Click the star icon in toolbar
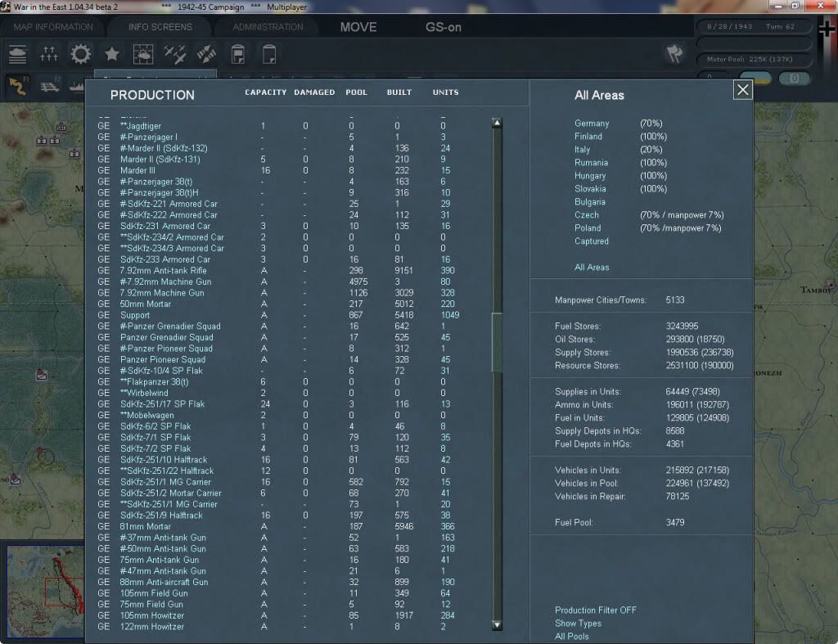Image resolution: width=838 pixels, height=644 pixels. (x=111, y=55)
